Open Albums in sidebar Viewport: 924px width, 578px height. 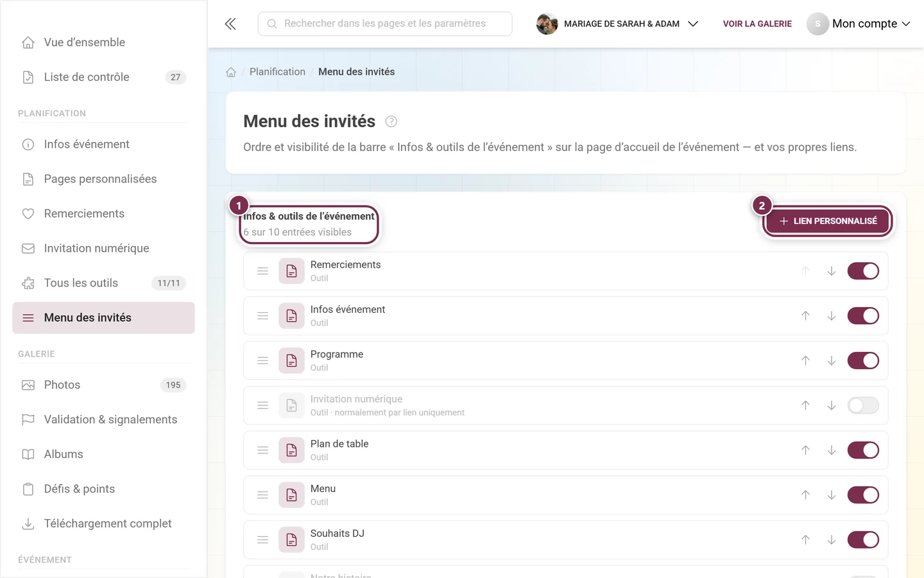(x=103, y=455)
